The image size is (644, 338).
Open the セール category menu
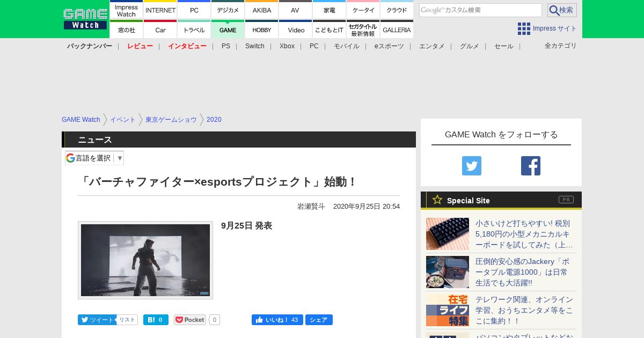click(x=504, y=46)
